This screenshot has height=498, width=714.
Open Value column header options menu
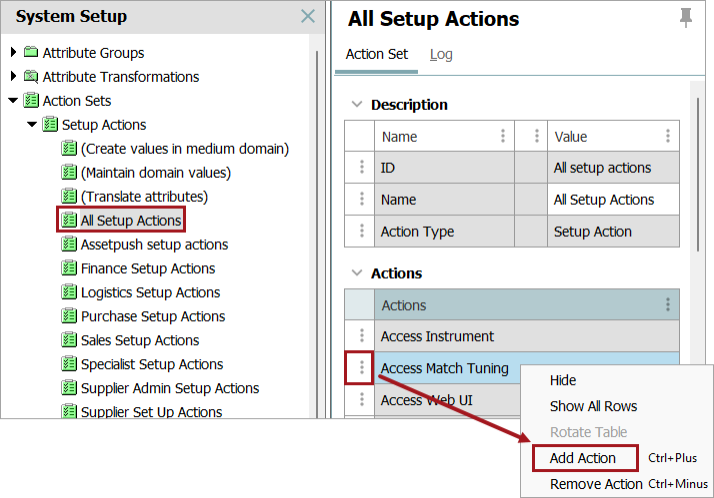(x=668, y=136)
